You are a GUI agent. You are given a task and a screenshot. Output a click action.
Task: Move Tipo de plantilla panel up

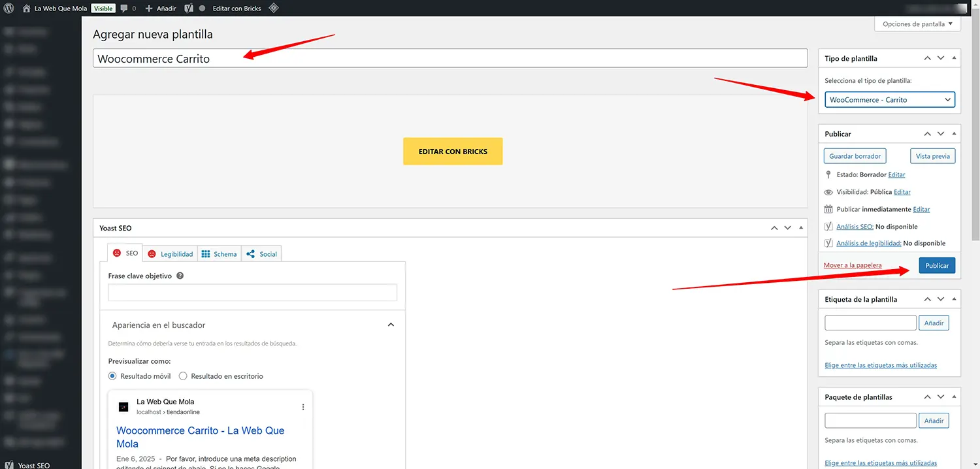pyautogui.click(x=927, y=58)
